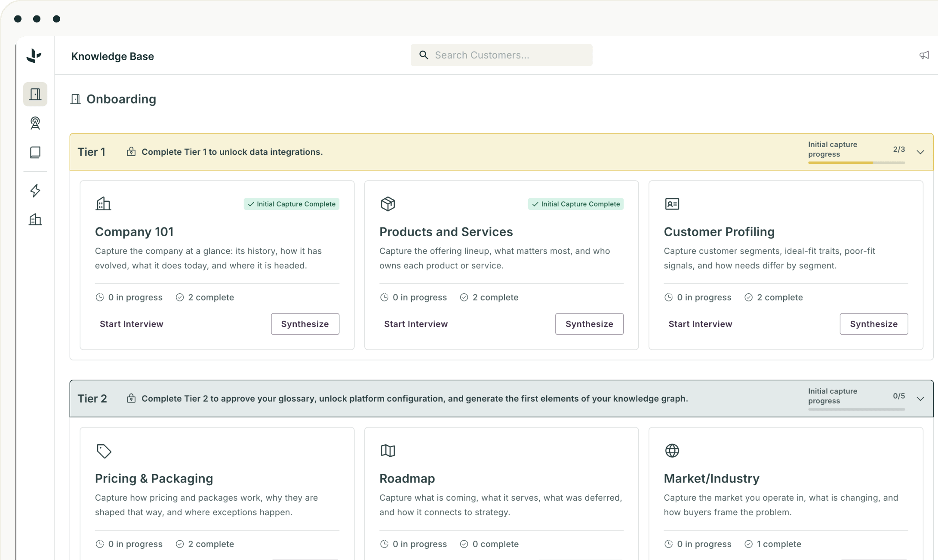The height and width of the screenshot is (560, 938).
Task: Click Company 101 Initial Capture Complete badge
Action: (x=292, y=204)
